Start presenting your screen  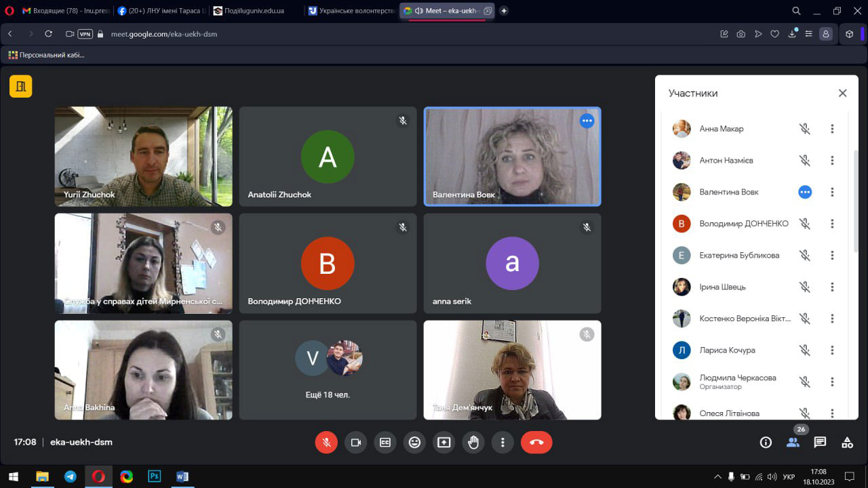click(444, 443)
